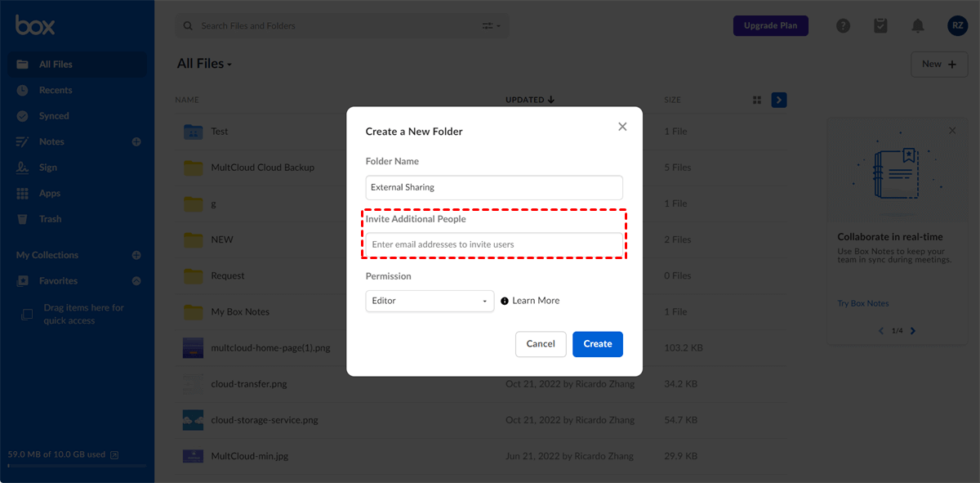The image size is (980, 483).
Task: Open the Recents sidebar item
Action: click(x=56, y=90)
